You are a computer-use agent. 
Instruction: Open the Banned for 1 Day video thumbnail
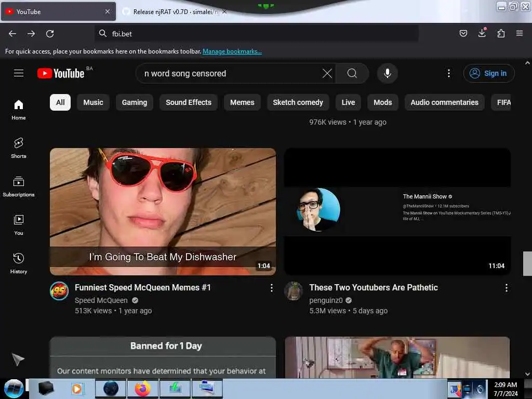(163, 357)
